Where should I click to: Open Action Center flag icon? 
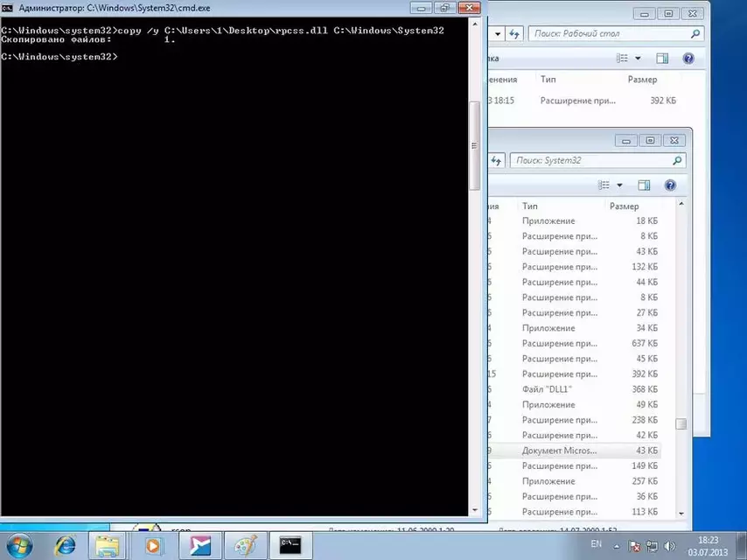tap(634, 546)
